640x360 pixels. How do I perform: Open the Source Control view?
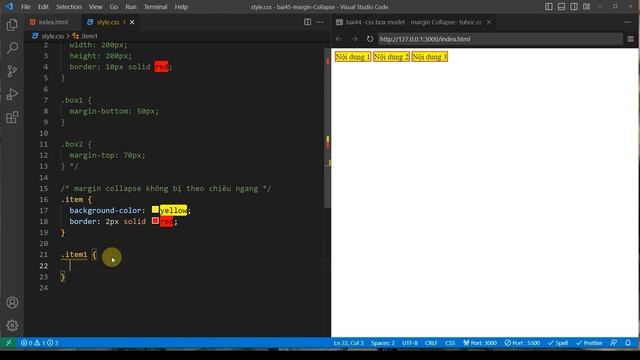click(x=12, y=71)
